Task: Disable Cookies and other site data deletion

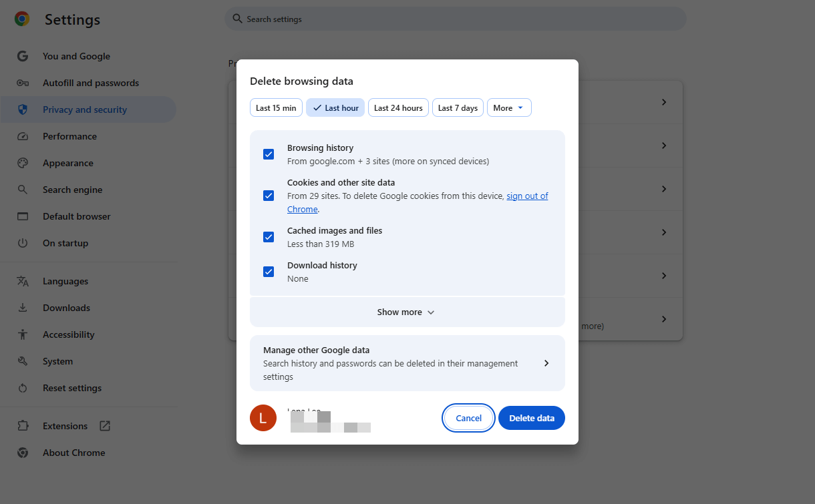Action: click(x=268, y=196)
